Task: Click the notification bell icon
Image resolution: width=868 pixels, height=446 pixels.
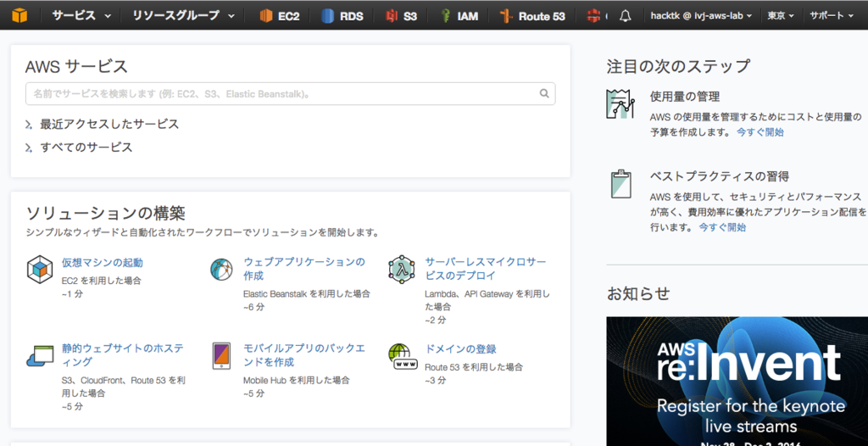Action: click(625, 16)
